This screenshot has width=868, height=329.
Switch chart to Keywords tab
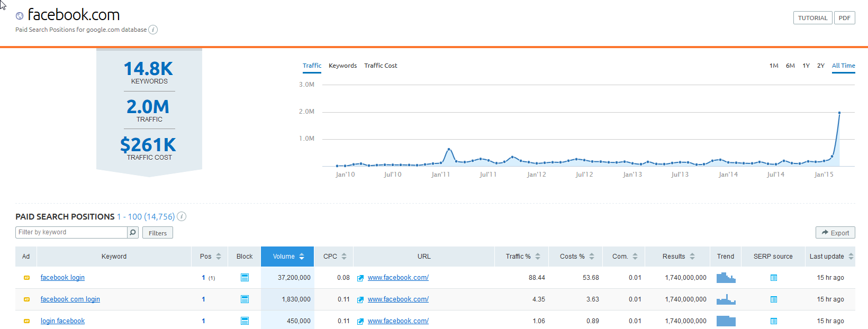[342, 66]
